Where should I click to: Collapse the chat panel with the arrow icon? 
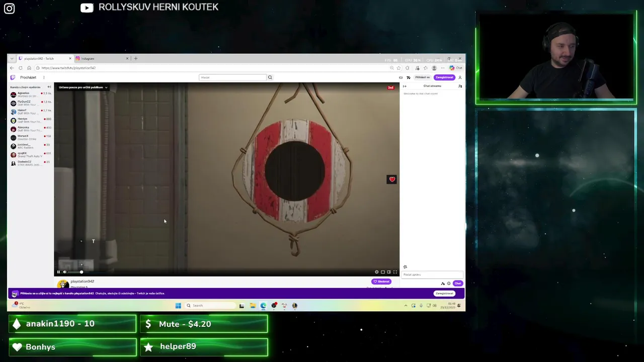tap(405, 86)
